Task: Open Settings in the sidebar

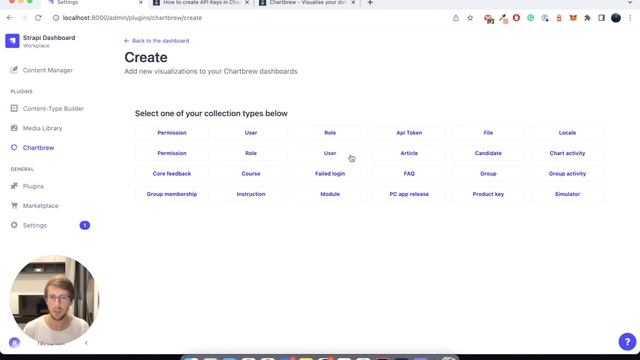Action: 35,225
